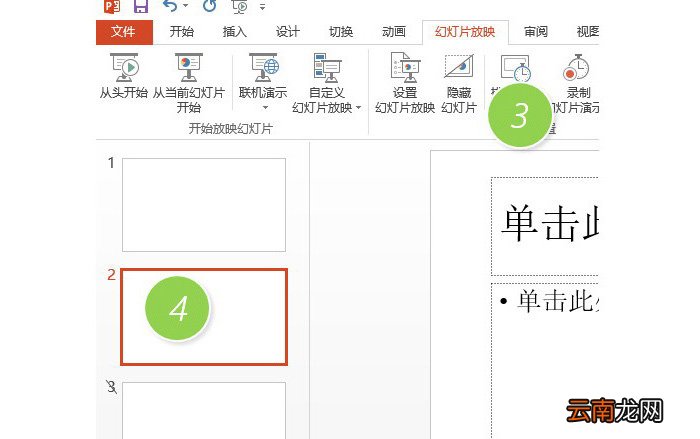
Task: Open the undo history dropdown arrow
Action: tap(186, 6)
